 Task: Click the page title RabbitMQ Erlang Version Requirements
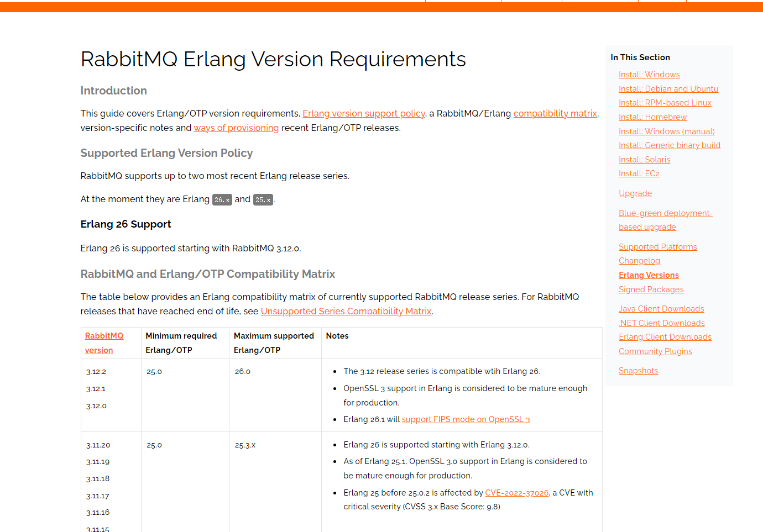(x=273, y=59)
